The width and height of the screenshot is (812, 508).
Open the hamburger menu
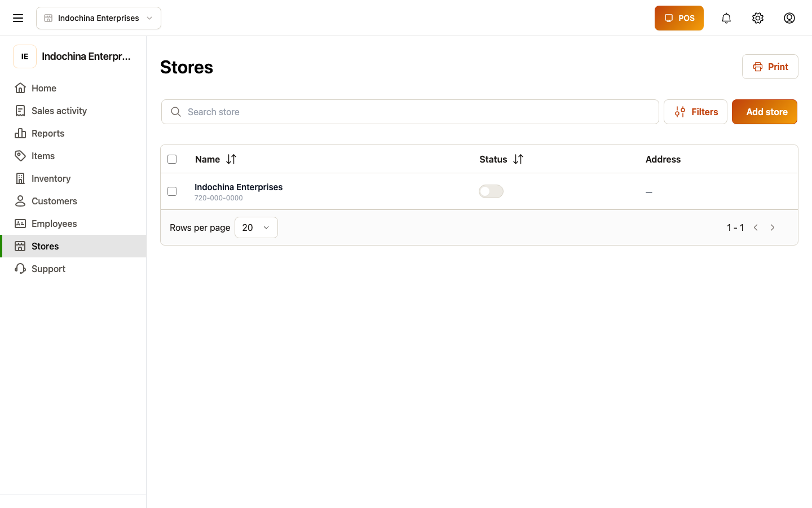(18, 18)
